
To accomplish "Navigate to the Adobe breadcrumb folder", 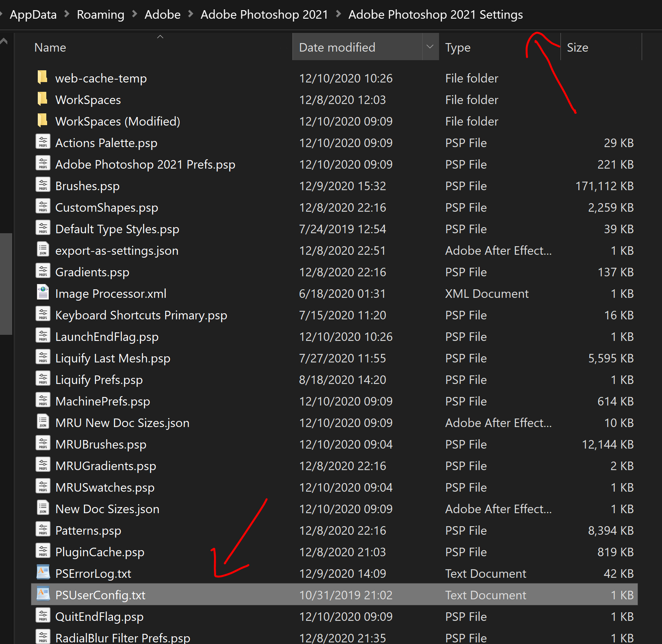I will (162, 15).
